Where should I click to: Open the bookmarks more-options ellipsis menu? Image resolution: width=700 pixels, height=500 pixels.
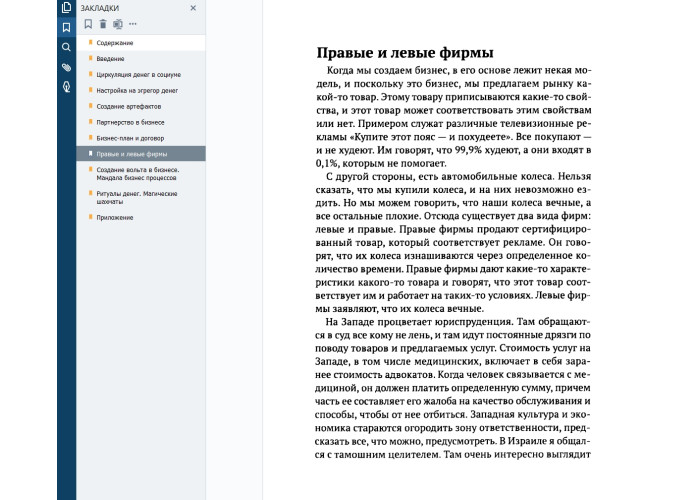pos(133,23)
